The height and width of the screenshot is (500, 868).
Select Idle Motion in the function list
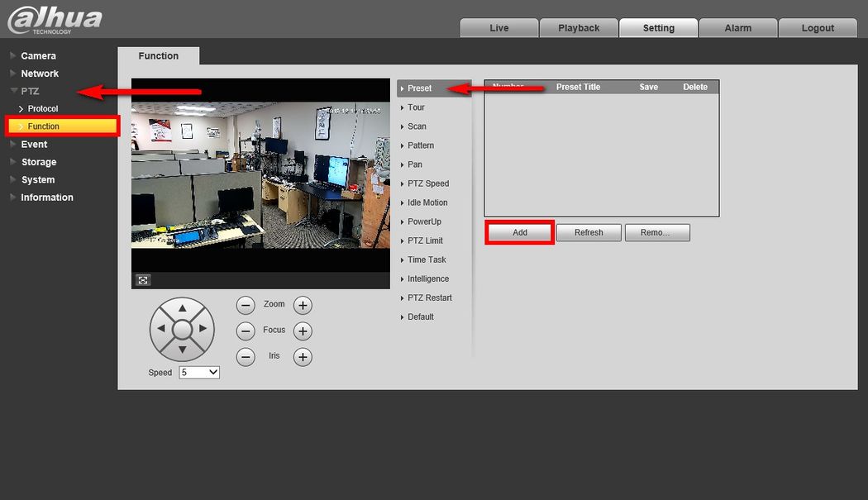tap(427, 202)
